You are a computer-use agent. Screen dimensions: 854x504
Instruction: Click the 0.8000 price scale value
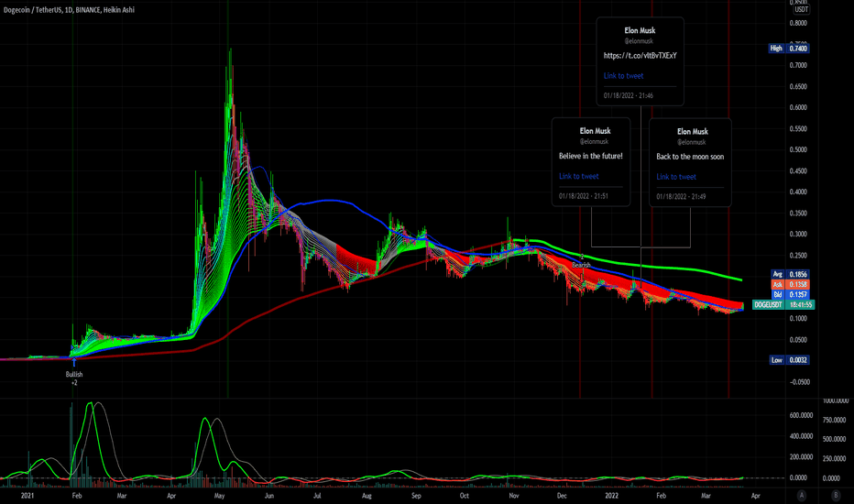coord(798,23)
